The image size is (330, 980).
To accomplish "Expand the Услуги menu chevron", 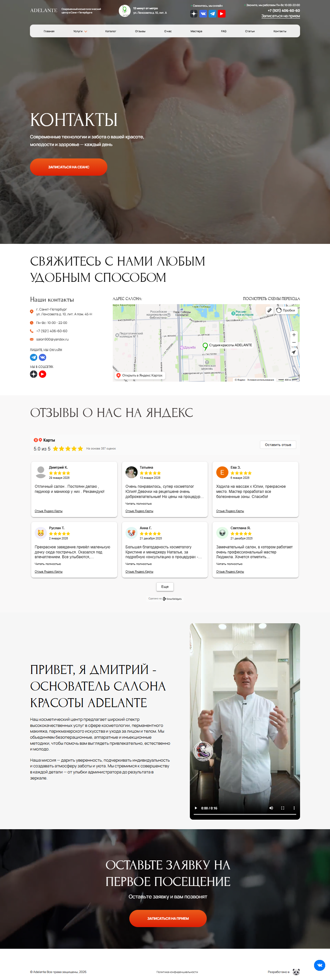I will (86, 32).
